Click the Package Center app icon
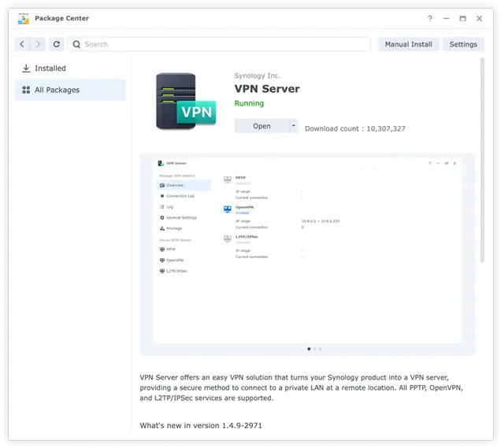 [x=23, y=18]
